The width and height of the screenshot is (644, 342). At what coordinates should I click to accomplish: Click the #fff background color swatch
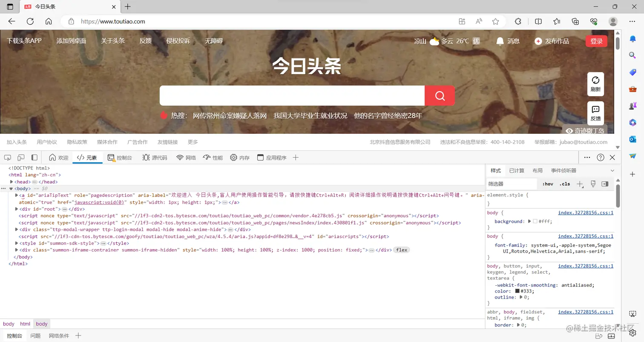pos(535,221)
